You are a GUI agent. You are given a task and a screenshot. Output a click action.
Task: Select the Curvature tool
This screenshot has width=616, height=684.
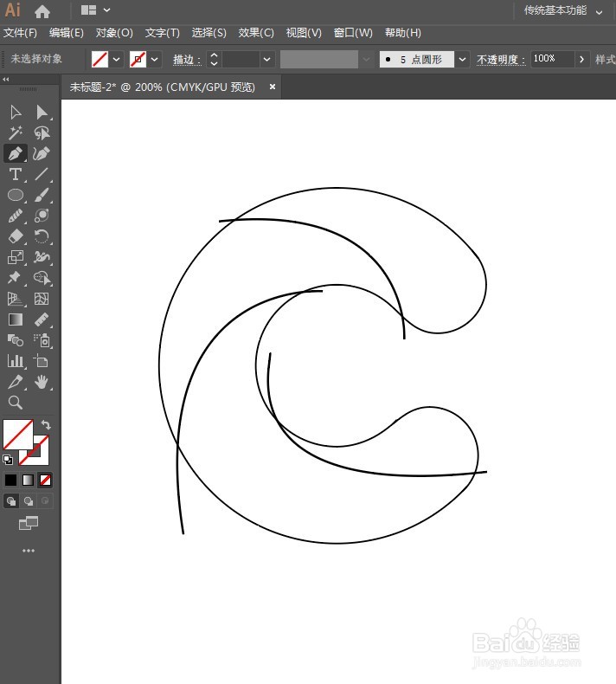click(42, 153)
